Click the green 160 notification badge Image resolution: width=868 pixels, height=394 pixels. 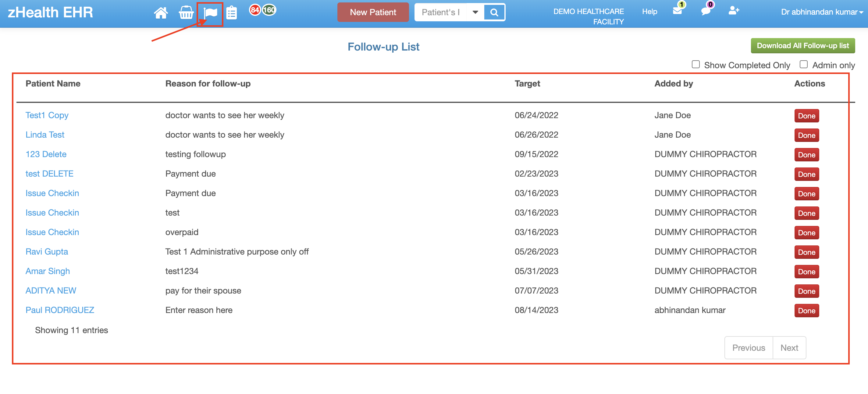(269, 10)
